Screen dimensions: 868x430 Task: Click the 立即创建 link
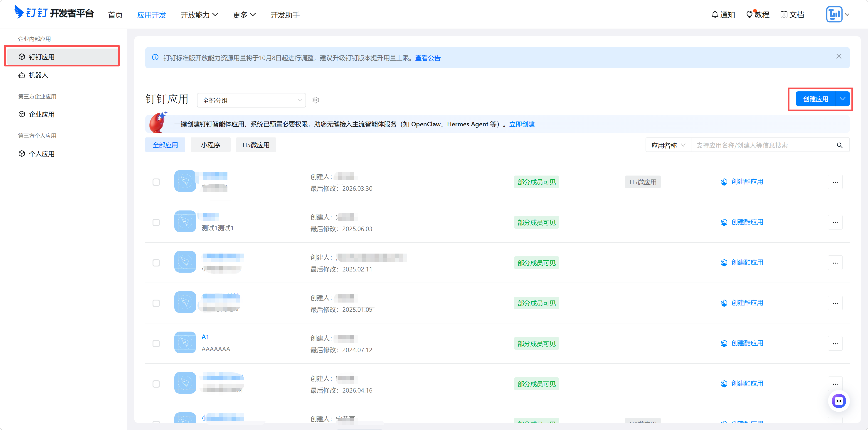click(522, 124)
